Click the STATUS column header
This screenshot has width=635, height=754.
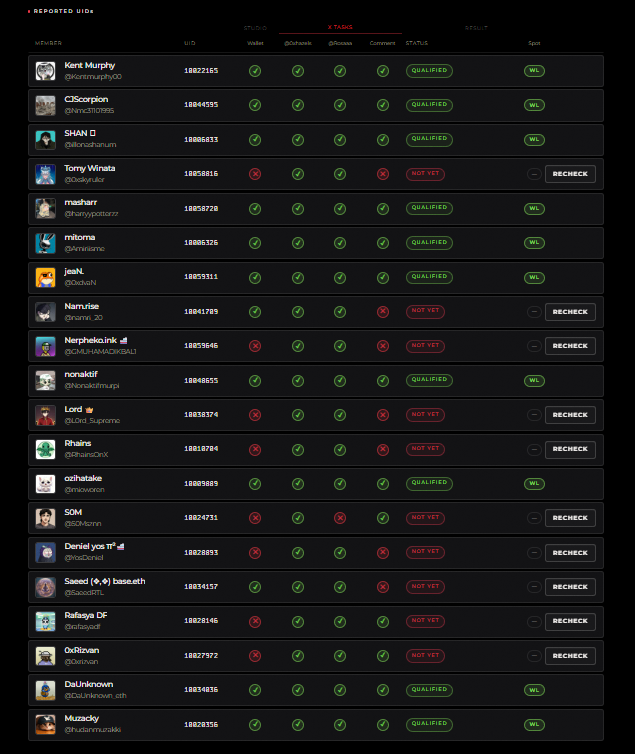pos(416,43)
